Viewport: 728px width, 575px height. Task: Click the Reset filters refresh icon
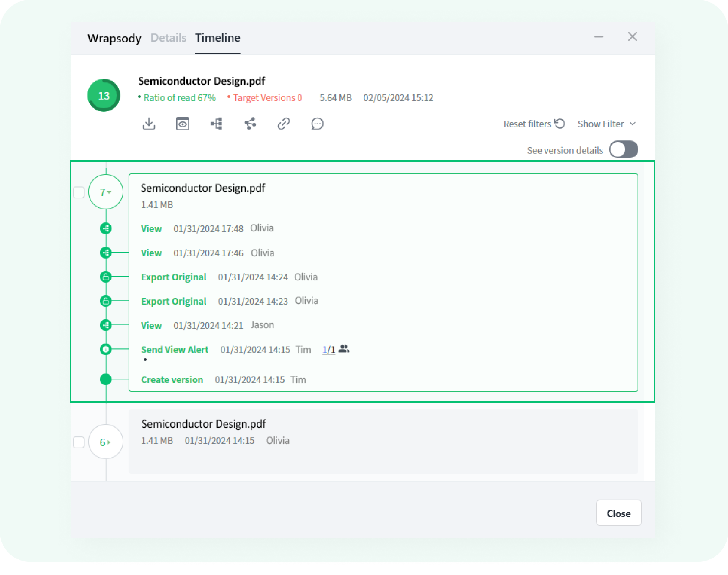[559, 124]
